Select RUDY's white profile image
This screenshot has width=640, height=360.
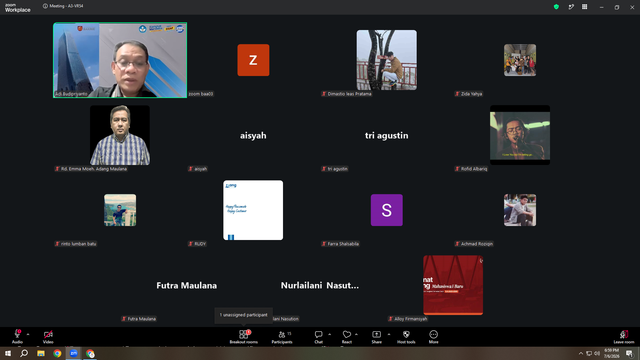(x=253, y=210)
